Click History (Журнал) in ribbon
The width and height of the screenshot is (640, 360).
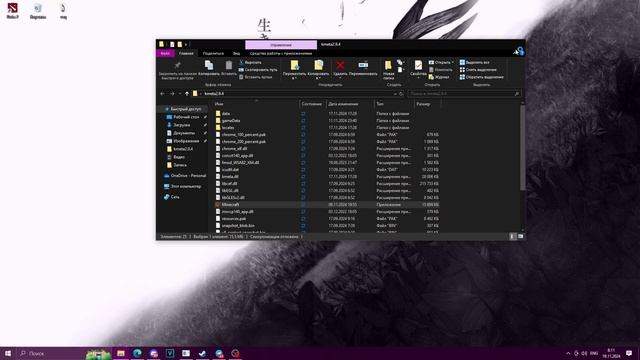[439, 77]
